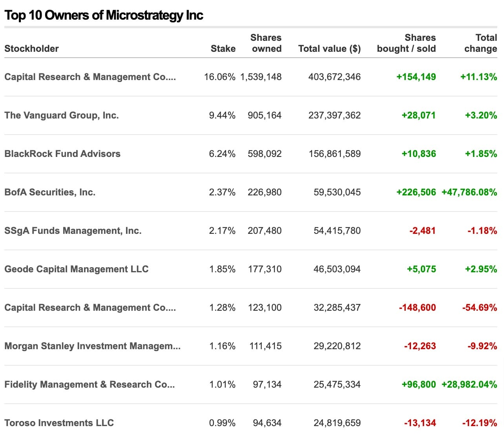Click the Total value ($) column header
Image resolution: width=504 pixels, height=441 pixels.
(x=329, y=49)
